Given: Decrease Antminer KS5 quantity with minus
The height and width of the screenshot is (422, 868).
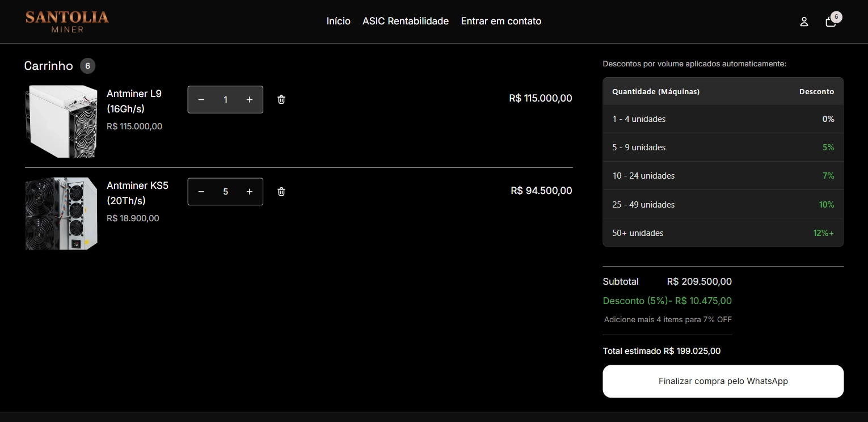Looking at the screenshot, I should (x=201, y=192).
